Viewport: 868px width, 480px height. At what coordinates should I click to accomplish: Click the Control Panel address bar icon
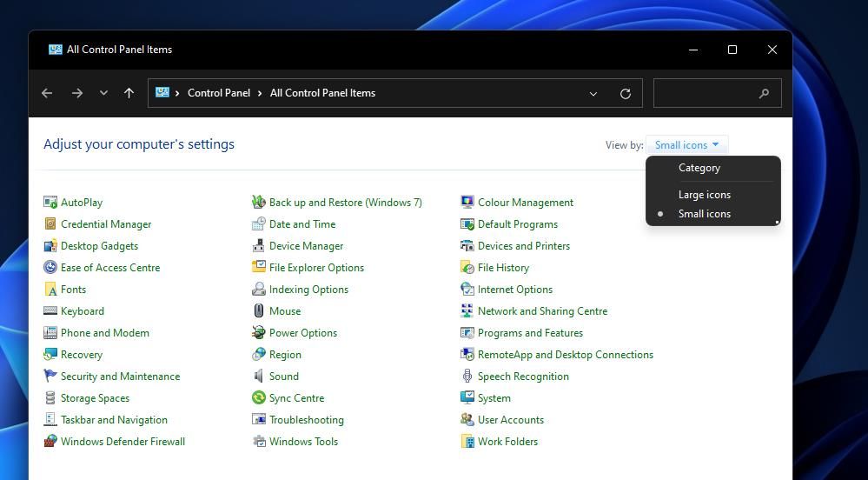(x=162, y=92)
